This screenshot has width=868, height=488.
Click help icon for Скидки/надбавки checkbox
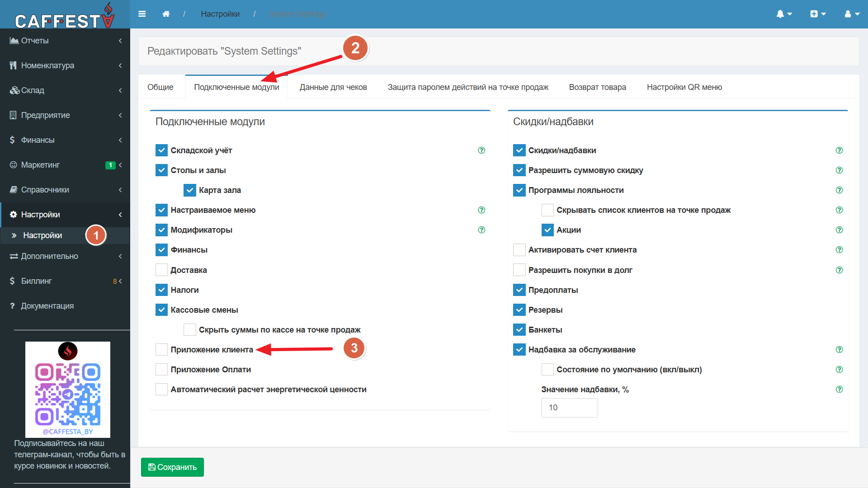click(839, 150)
